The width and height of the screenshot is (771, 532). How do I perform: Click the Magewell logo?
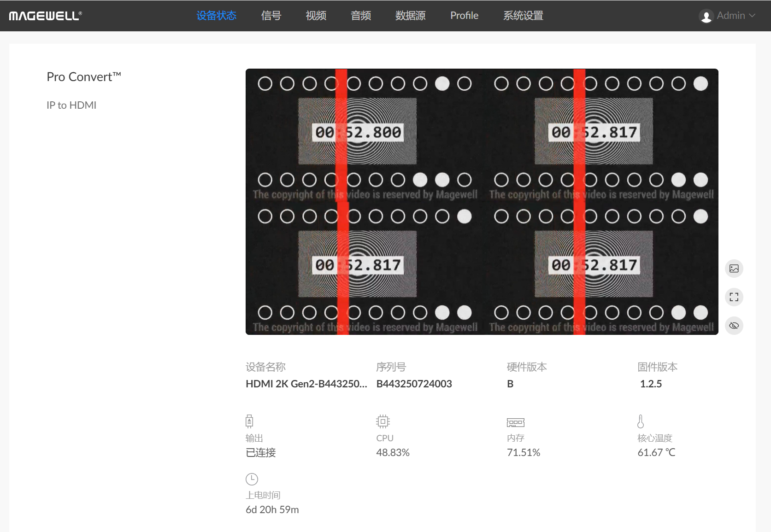pyautogui.click(x=45, y=16)
